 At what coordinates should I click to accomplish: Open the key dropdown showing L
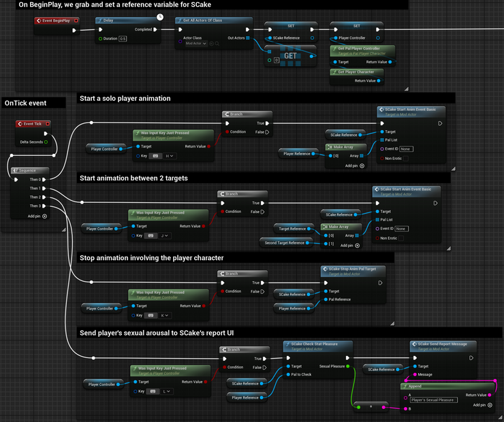pyautogui.click(x=166, y=391)
